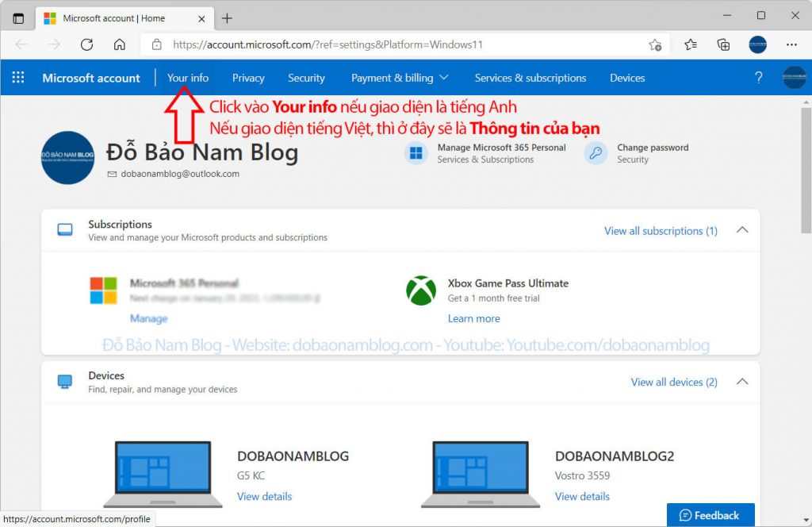
Task: Open View all devices (2) link
Action: click(x=674, y=382)
